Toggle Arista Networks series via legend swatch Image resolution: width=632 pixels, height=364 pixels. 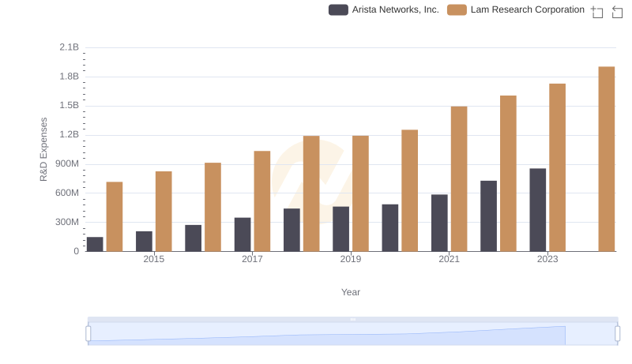(x=338, y=9)
